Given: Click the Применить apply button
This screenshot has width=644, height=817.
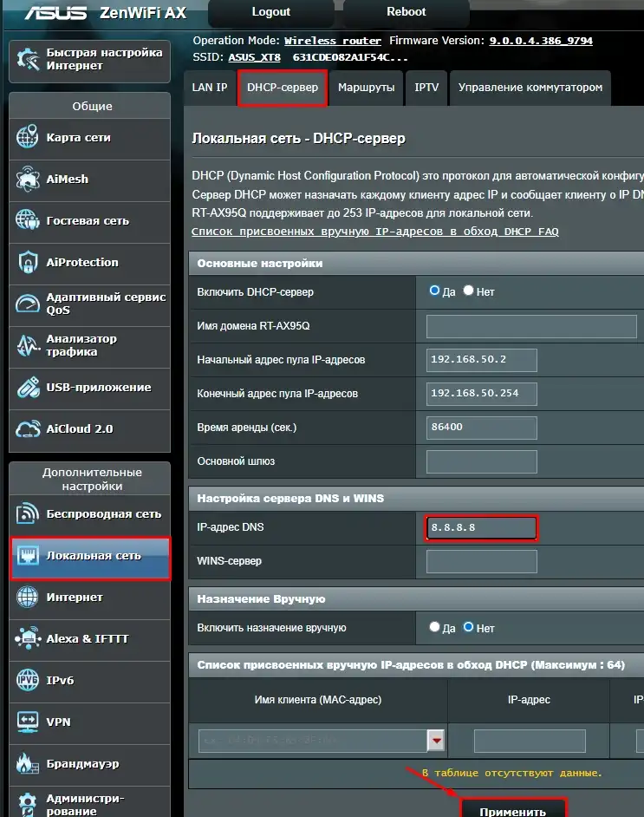Looking at the screenshot, I should (513, 809).
